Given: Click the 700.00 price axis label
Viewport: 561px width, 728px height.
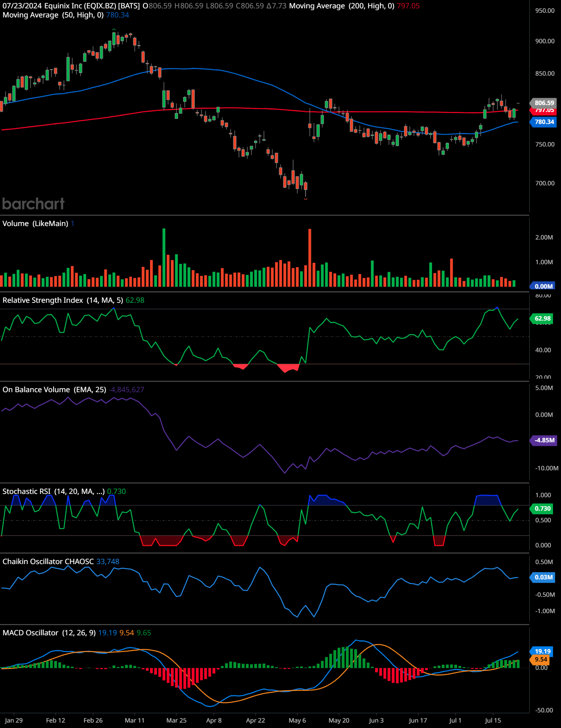Looking at the screenshot, I should [x=545, y=183].
